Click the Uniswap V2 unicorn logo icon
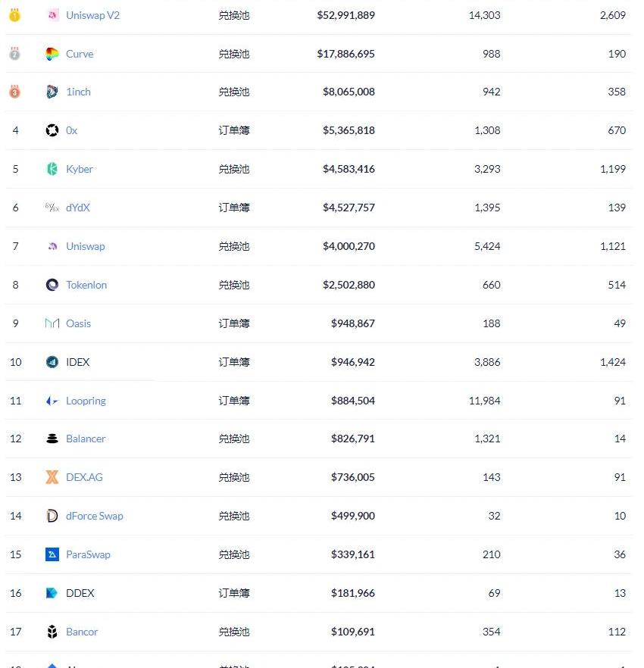The image size is (644, 668). (52, 15)
